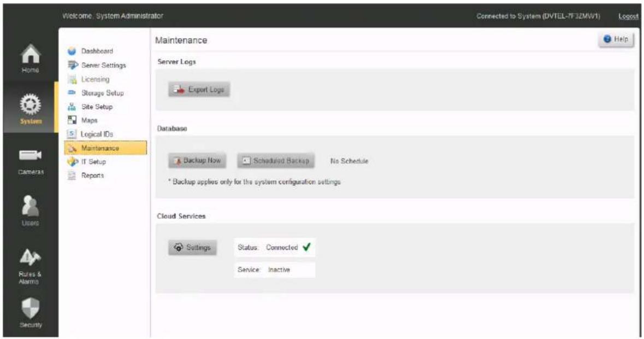The width and height of the screenshot is (644, 339).
Task: Open the Cameras section icon
Action: 31,155
